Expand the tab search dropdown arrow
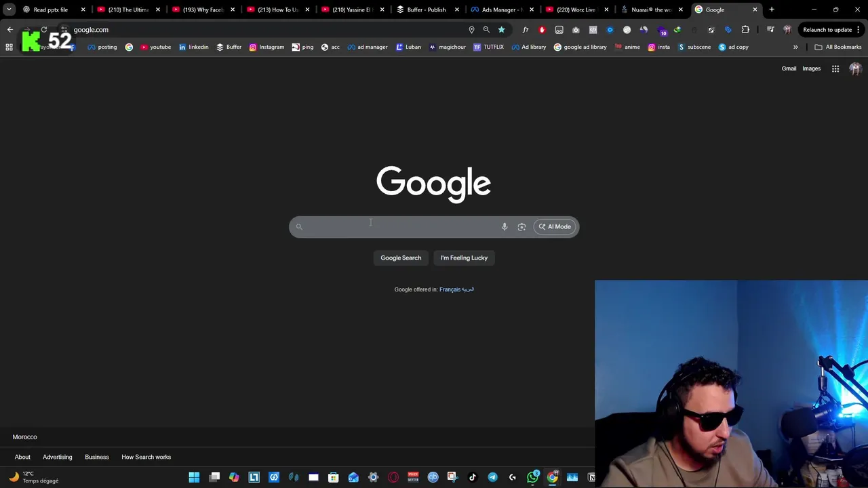The image size is (868, 488). click(9, 9)
